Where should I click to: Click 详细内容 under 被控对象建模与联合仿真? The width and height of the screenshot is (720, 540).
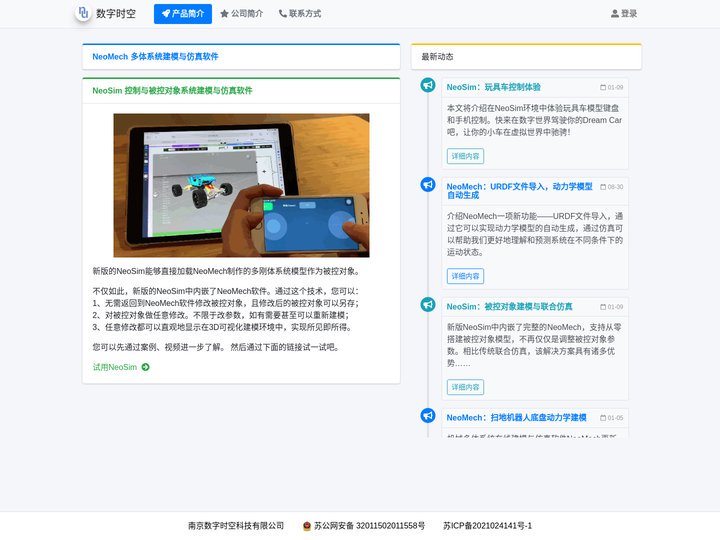tap(465, 387)
